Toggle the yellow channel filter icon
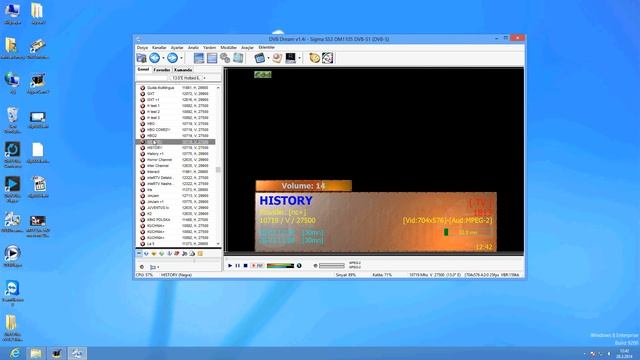This screenshot has width=640, height=360. point(154,253)
